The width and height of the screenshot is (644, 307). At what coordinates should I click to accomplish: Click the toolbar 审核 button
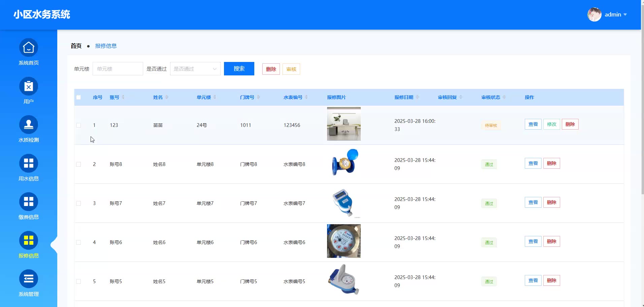[291, 69]
